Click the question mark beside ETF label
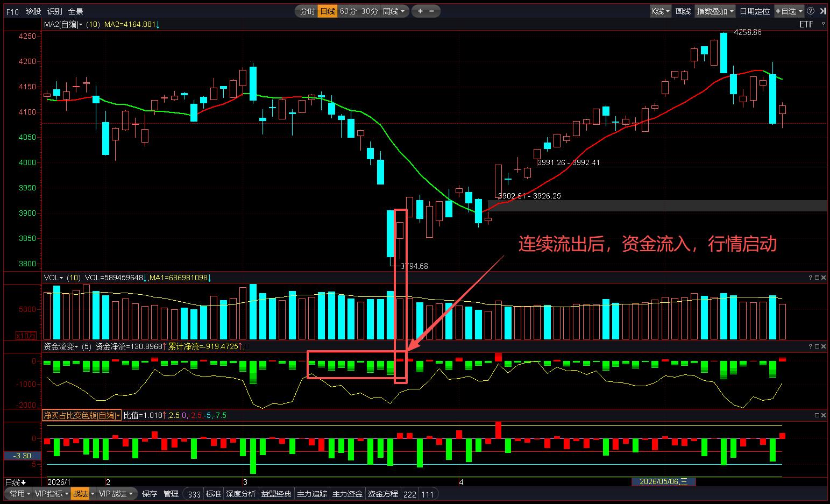The width and height of the screenshot is (830, 504). (823, 24)
